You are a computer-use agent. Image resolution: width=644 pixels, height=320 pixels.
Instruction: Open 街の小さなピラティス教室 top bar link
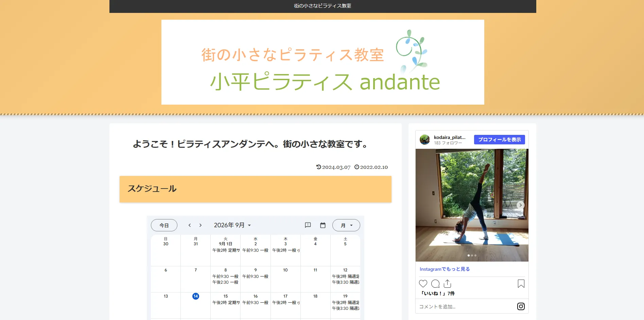323,6
